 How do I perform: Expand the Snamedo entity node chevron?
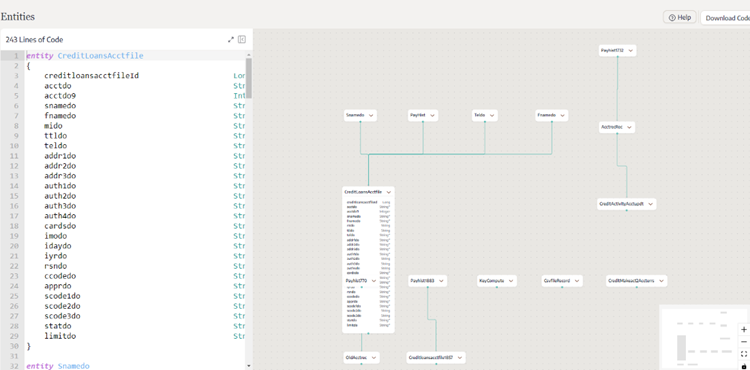(371, 115)
